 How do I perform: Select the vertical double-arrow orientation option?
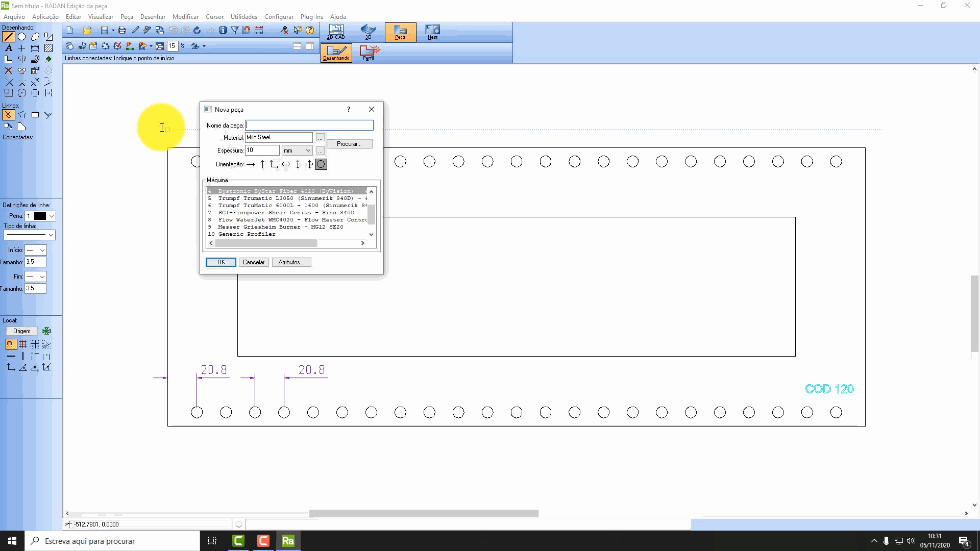298,164
